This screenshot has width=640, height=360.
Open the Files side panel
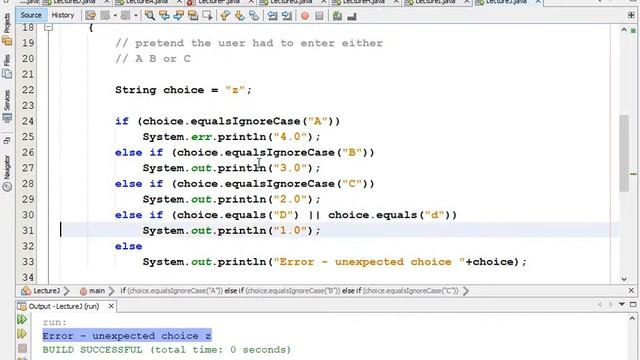click(7, 67)
